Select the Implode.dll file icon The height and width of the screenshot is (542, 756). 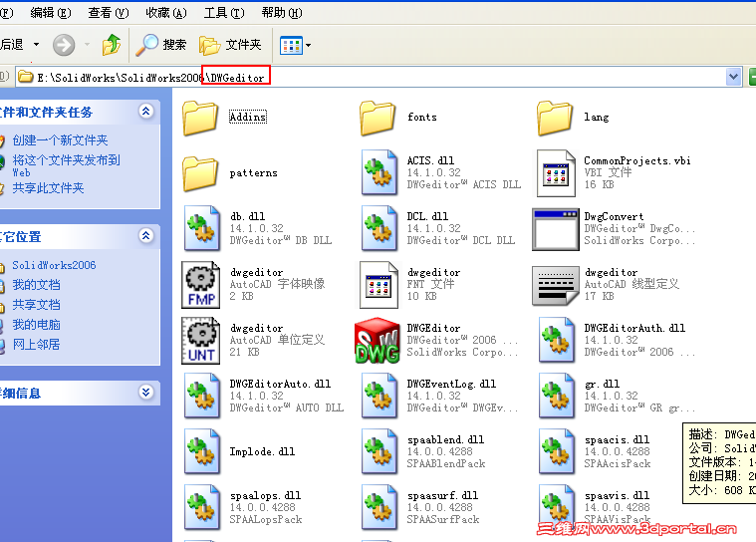click(202, 452)
